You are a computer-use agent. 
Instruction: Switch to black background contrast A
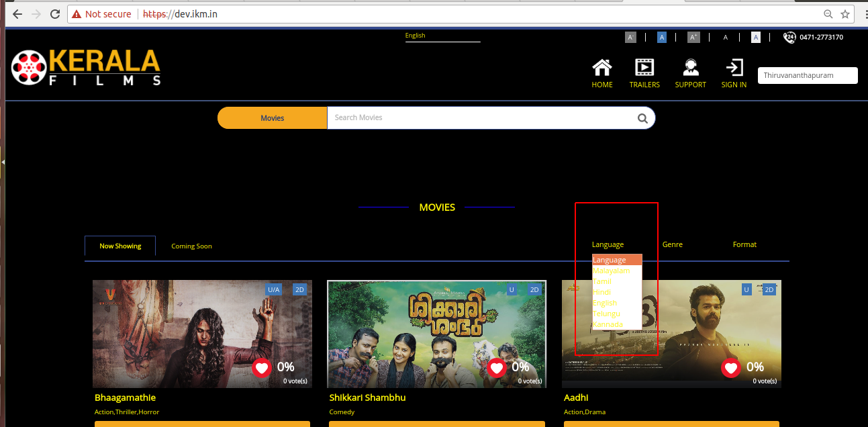pos(725,38)
